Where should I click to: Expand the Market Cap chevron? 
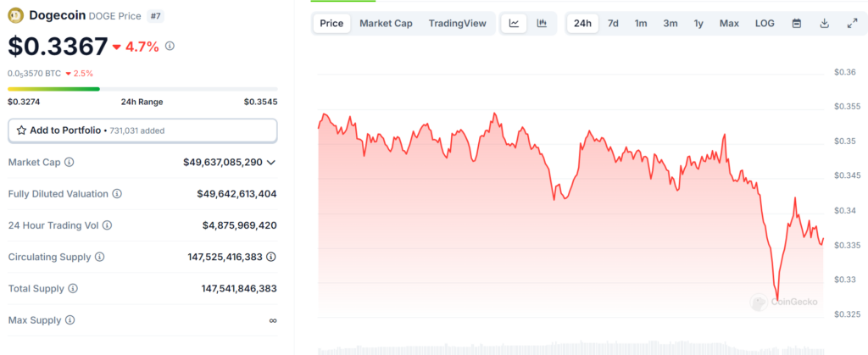coord(271,162)
